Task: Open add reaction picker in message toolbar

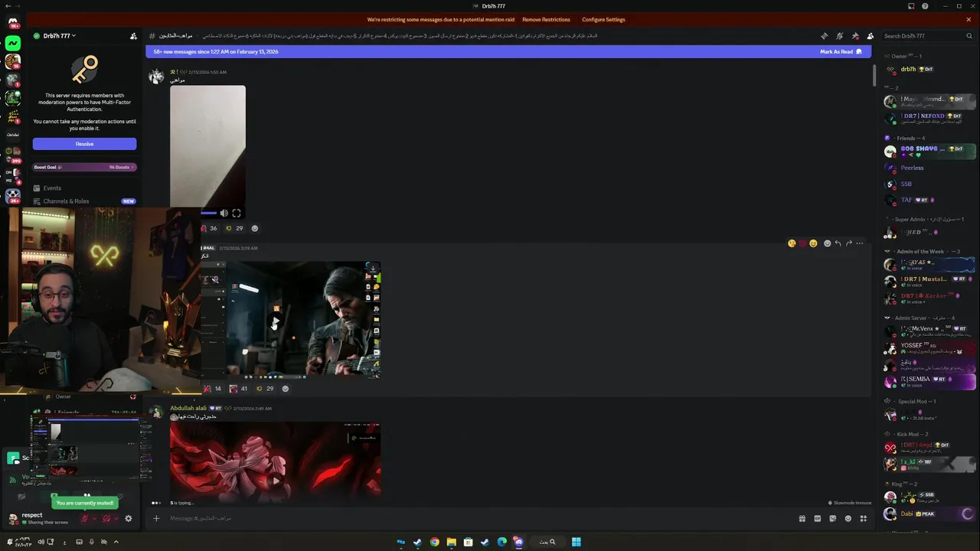Action: coord(827,243)
